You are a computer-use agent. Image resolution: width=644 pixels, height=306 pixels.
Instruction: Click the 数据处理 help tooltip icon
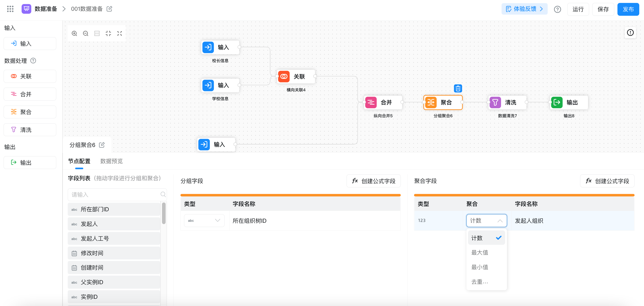pyautogui.click(x=33, y=61)
